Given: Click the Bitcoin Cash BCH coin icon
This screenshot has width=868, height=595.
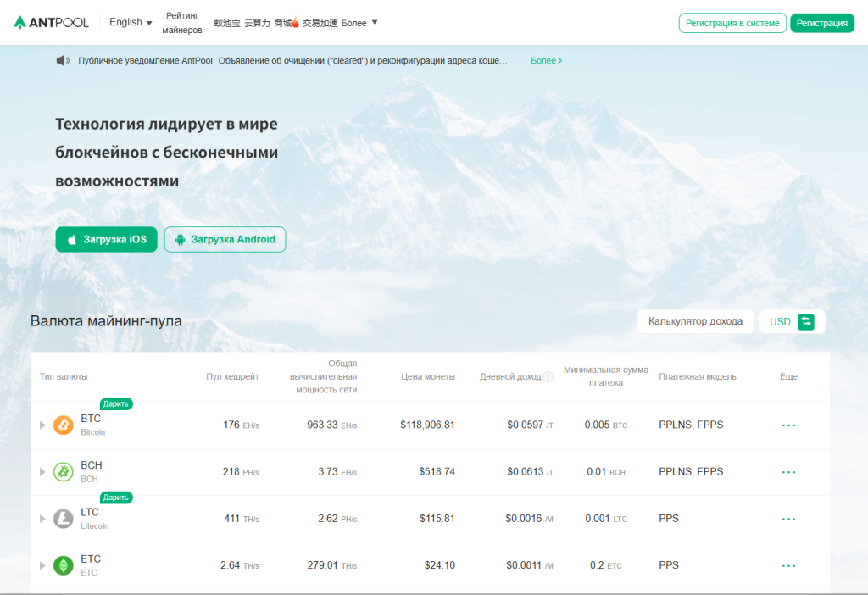Looking at the screenshot, I should click(64, 472).
